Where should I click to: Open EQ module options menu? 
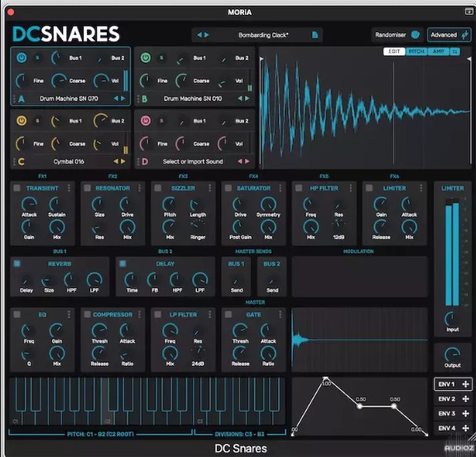69,315
